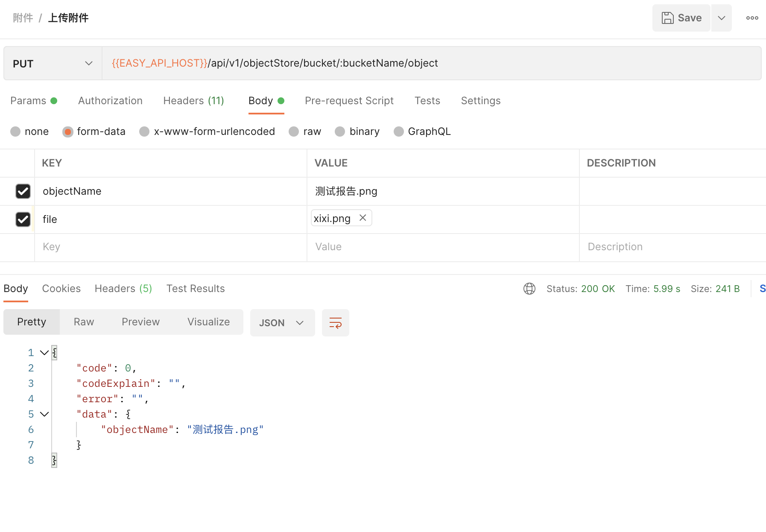This screenshot has height=532, width=766.
Task: Click the 测试报告.png value cell
Action: pos(443,191)
